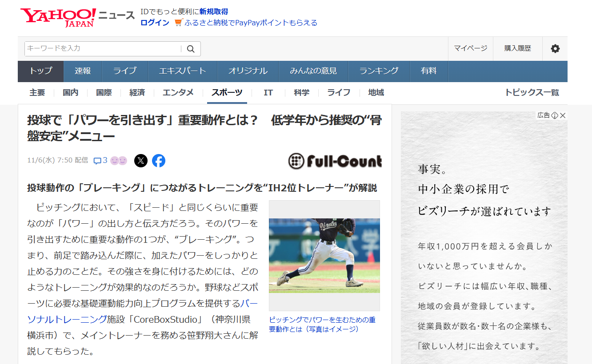Share article on Facebook icon
The height and width of the screenshot is (364, 592).
(x=159, y=160)
